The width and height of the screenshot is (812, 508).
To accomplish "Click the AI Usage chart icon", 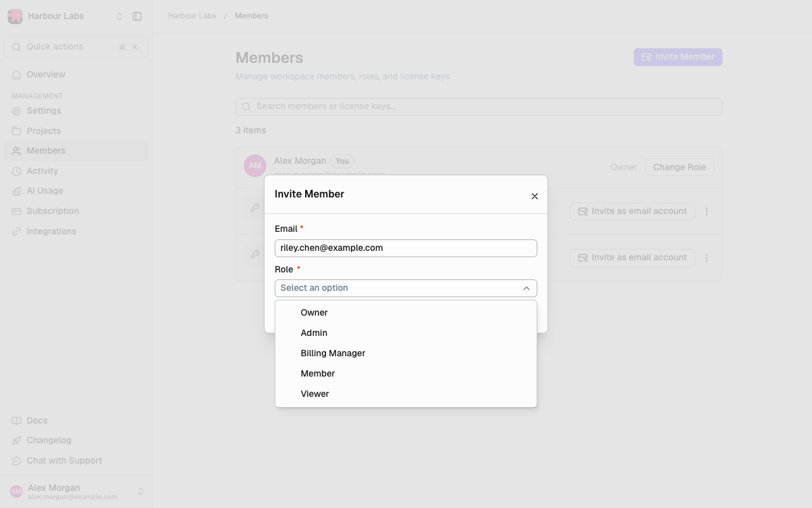I will click(16, 190).
